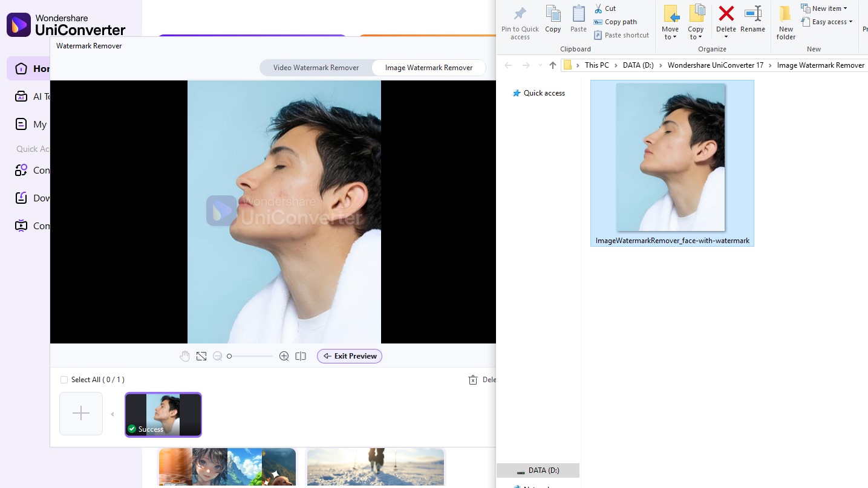Screen dimensions: 868x488
Task: Select the ImageWatermarkRemover_face-with-watermark file
Action: (x=672, y=163)
